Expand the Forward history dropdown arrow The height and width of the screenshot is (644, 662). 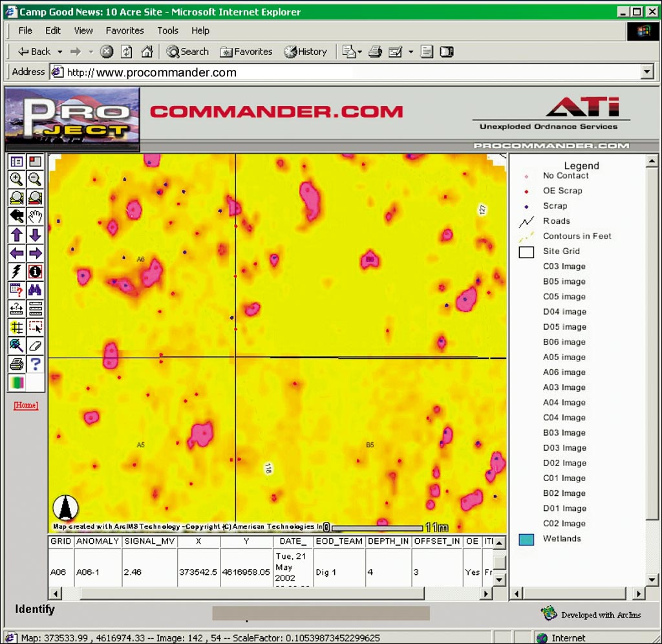[x=91, y=52]
